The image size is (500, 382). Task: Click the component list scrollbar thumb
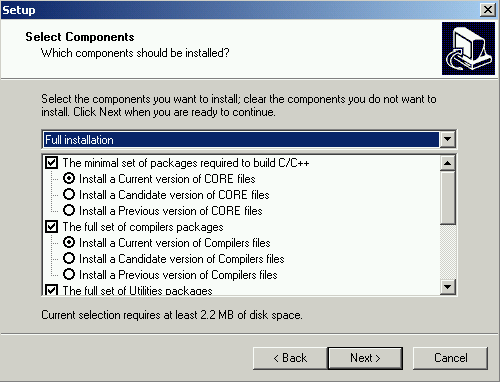point(447,198)
